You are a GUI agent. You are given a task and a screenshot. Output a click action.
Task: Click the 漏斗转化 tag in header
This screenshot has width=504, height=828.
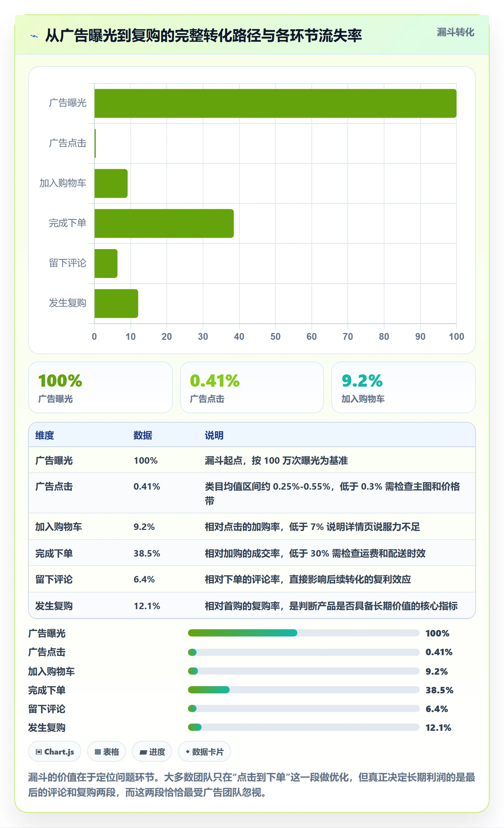tap(455, 32)
